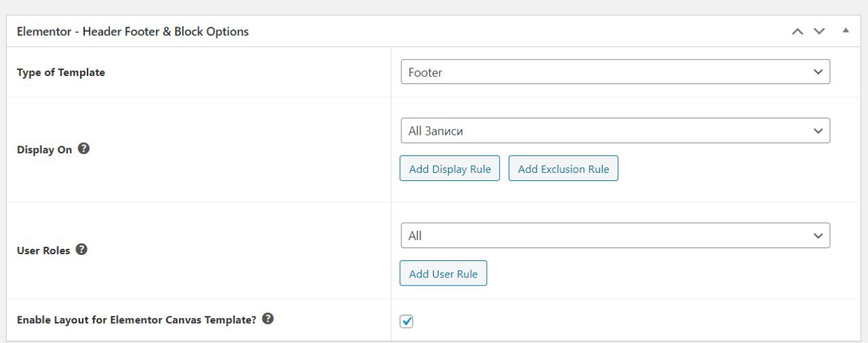Click the Elementor Header Footer & Block Options title
The image size is (868, 343).
click(x=133, y=31)
